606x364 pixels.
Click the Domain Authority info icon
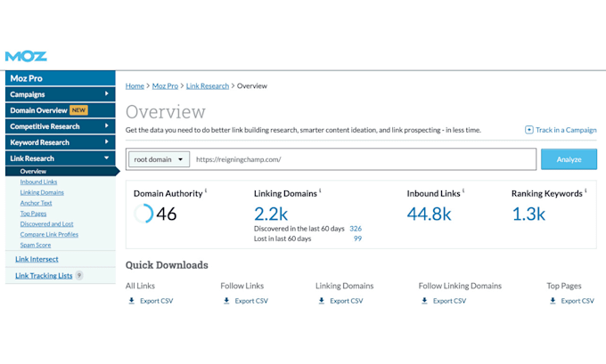coord(206,190)
